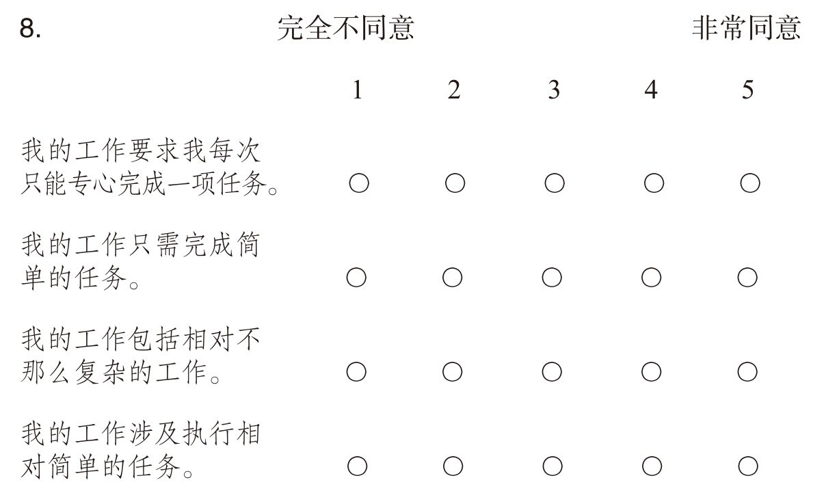This screenshot has width=826, height=504.
Task: Select rating 2 for 每次只能专心完成一项任务
Action: [455, 183]
